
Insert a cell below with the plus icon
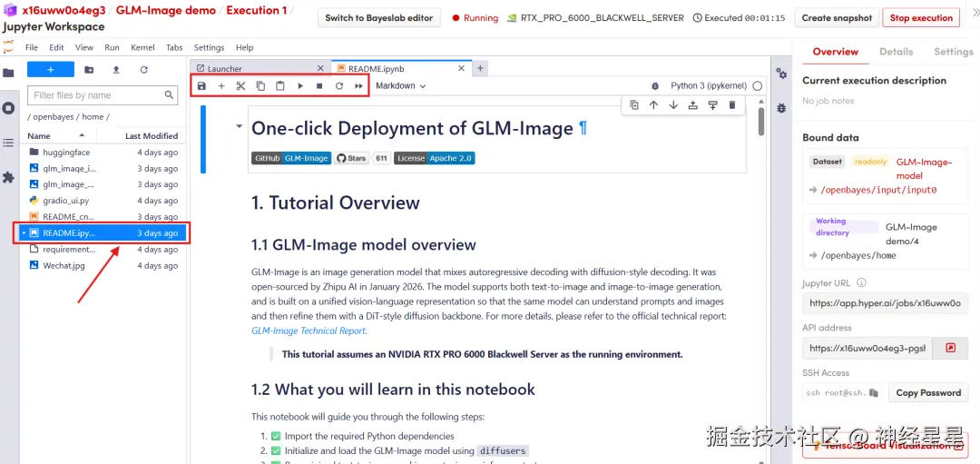[x=221, y=85]
